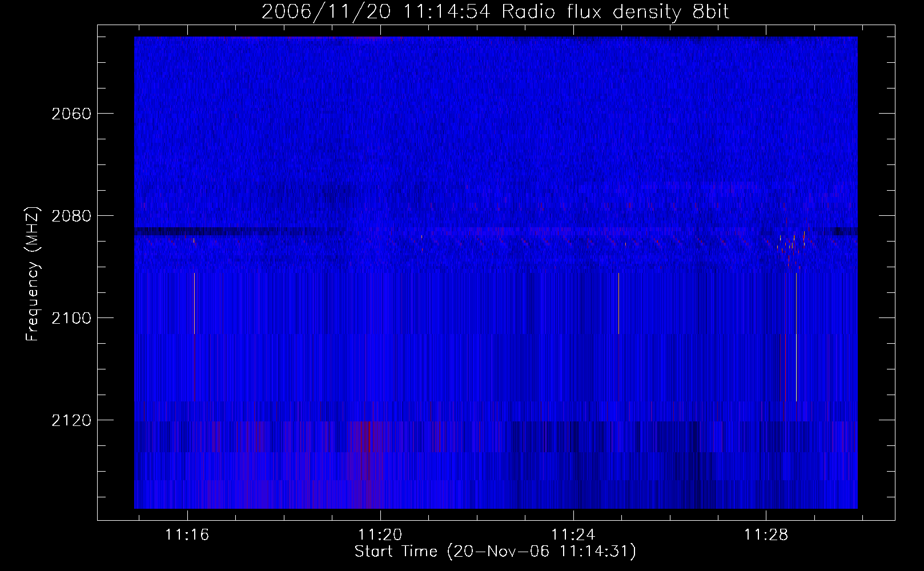The height and width of the screenshot is (571, 924).
Task: Click the tall yellow spike near 11:28
Action: (796, 337)
